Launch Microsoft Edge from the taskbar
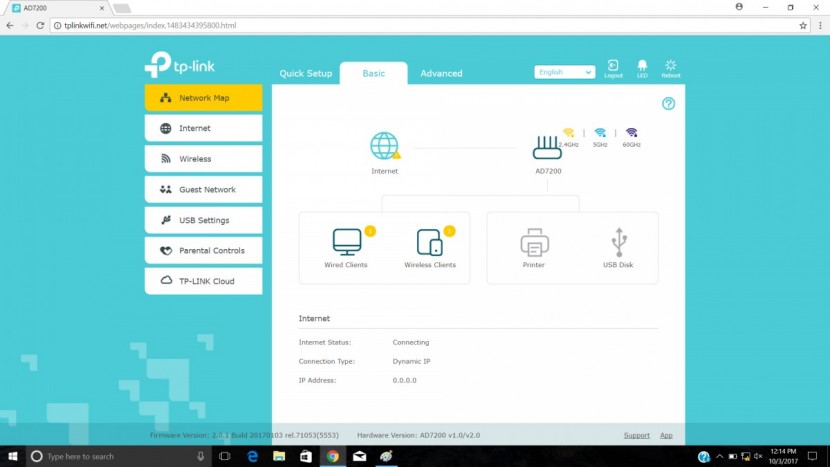 coord(252,456)
